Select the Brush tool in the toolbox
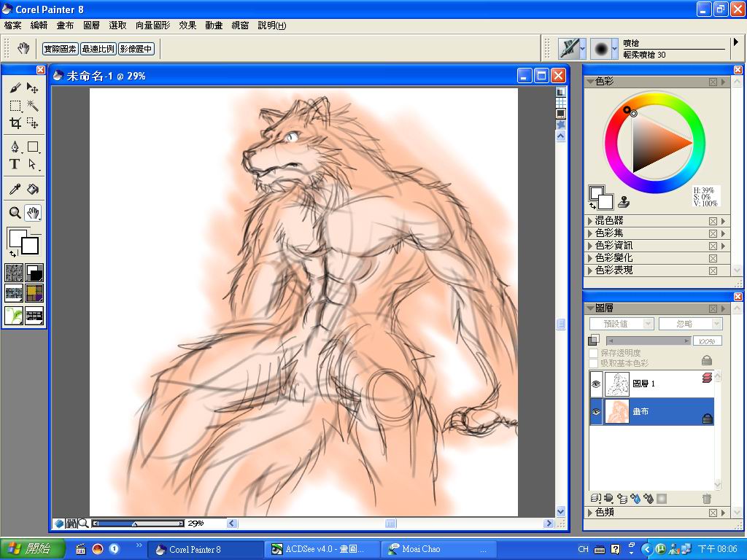The image size is (747, 560). 15,87
